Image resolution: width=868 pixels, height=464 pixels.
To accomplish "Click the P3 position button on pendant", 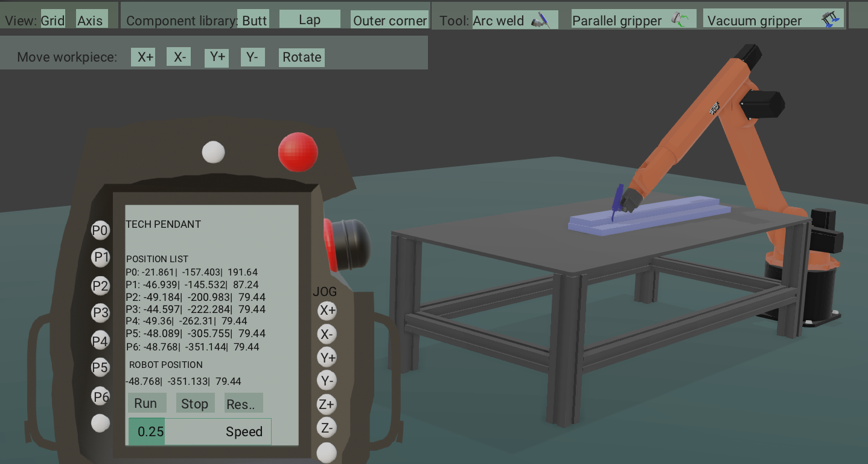I will pyautogui.click(x=100, y=313).
